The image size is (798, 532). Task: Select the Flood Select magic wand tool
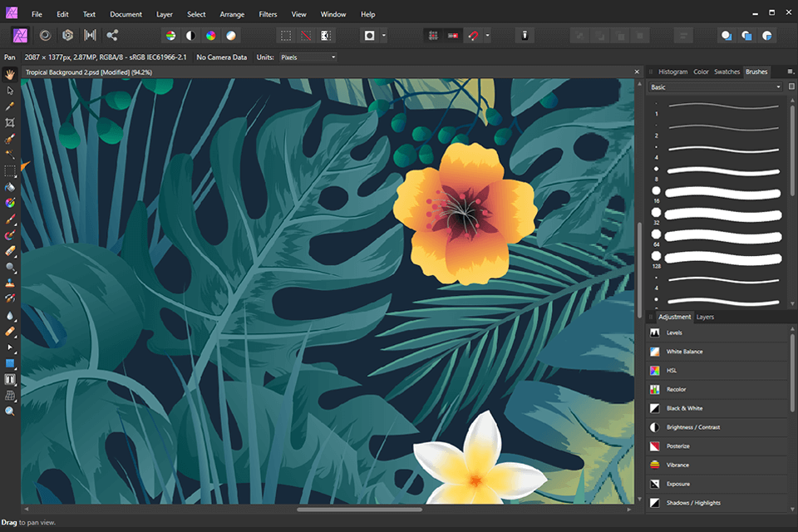click(10, 155)
